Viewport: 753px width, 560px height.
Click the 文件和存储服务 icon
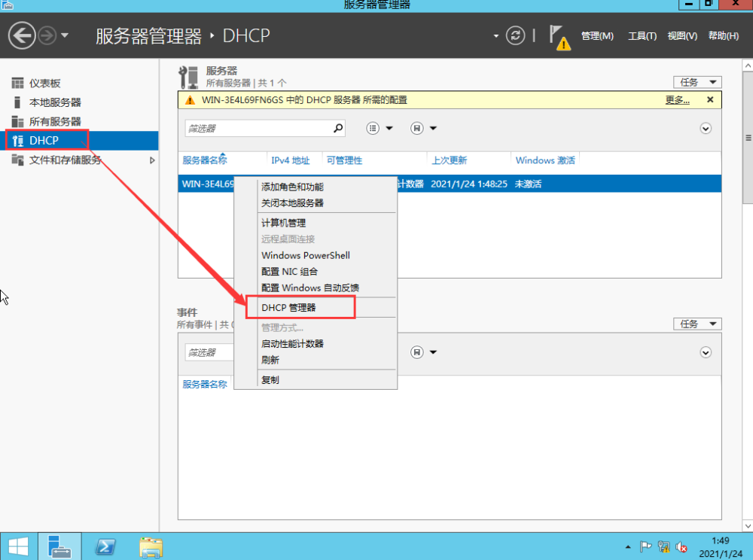(x=18, y=160)
